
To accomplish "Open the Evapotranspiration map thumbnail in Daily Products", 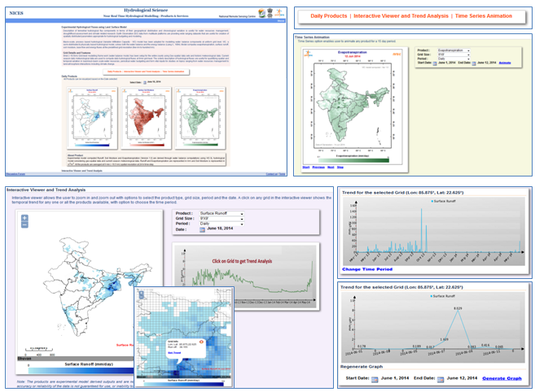I will 200,118.
